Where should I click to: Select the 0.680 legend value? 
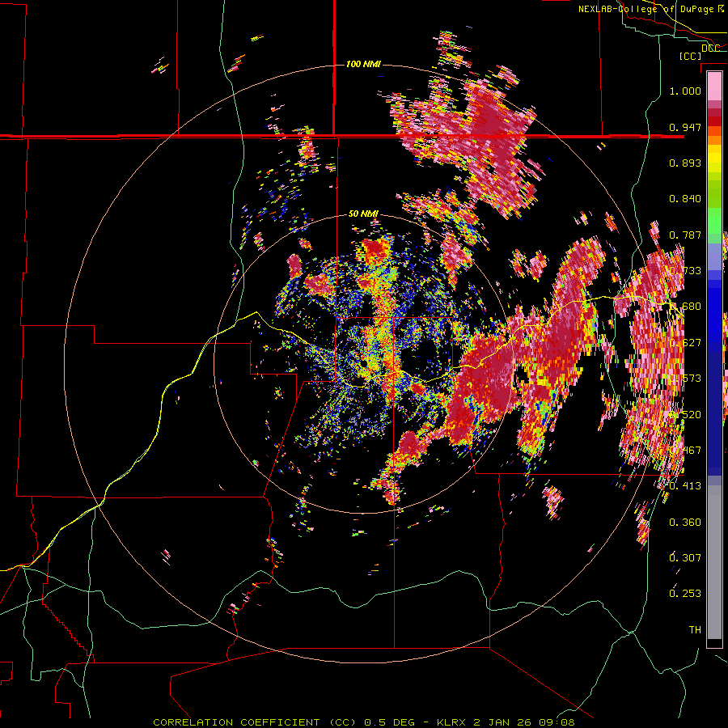tap(685, 307)
